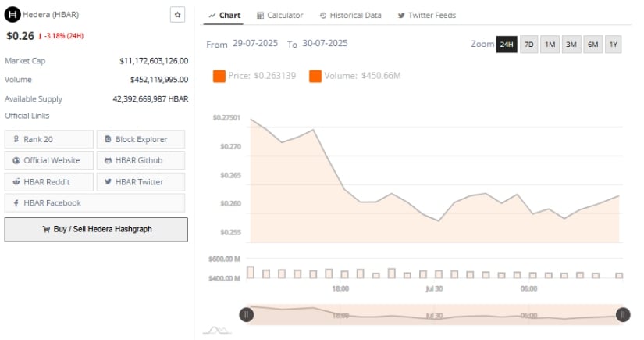Click the red 24H price-down arrow
Viewport: 644px width, 340px height.
click(x=41, y=36)
